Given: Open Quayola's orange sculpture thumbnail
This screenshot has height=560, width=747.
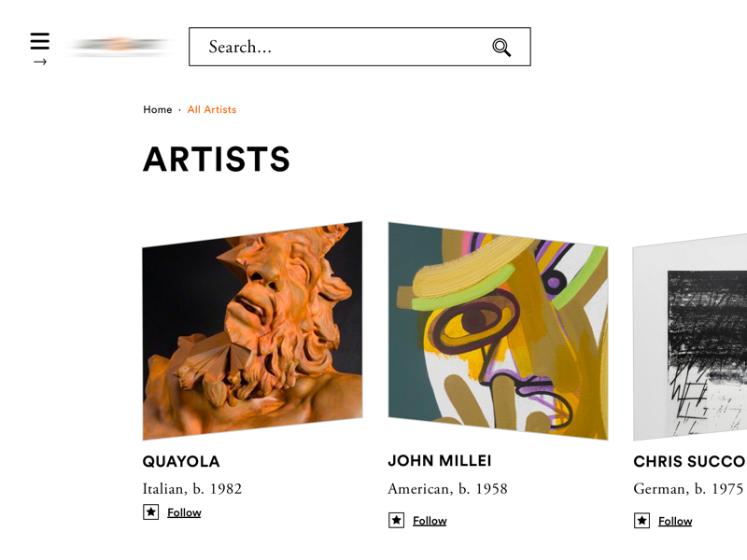Looking at the screenshot, I should click(252, 331).
